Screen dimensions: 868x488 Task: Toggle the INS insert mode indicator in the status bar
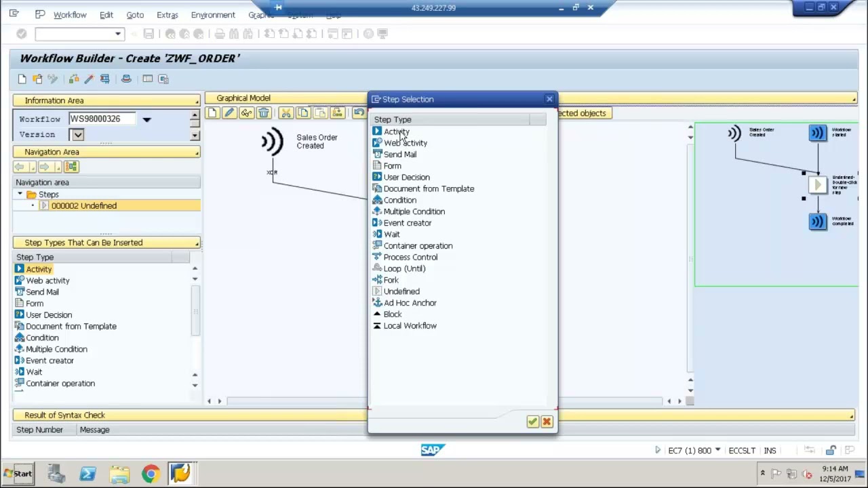click(770, 451)
